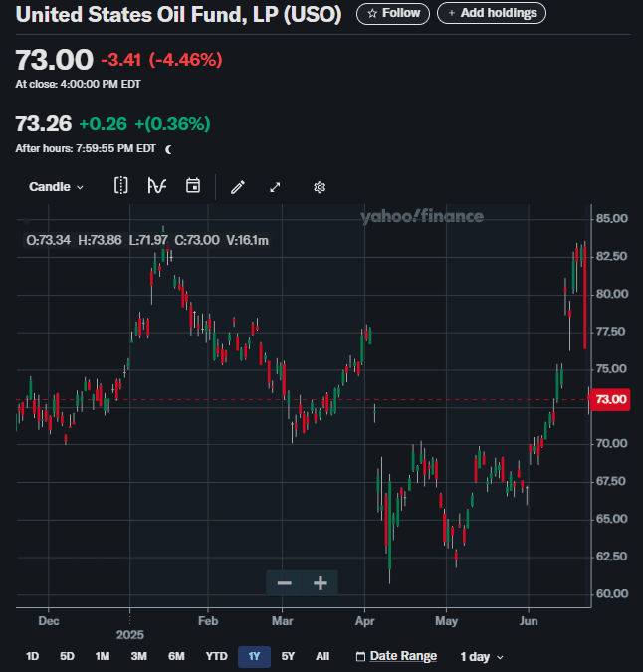Image resolution: width=643 pixels, height=672 pixels.
Task: Open the Date Range picker
Action: [395, 656]
